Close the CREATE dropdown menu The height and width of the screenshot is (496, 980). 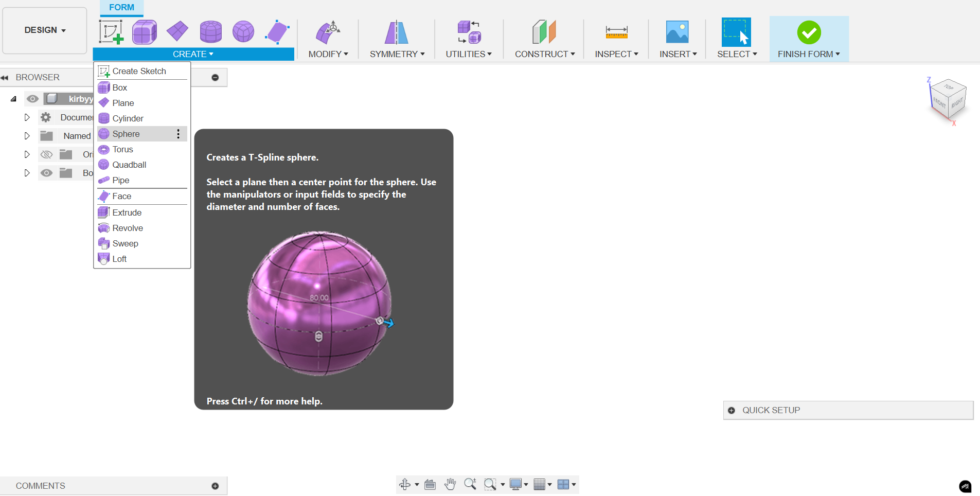pyautogui.click(x=193, y=54)
